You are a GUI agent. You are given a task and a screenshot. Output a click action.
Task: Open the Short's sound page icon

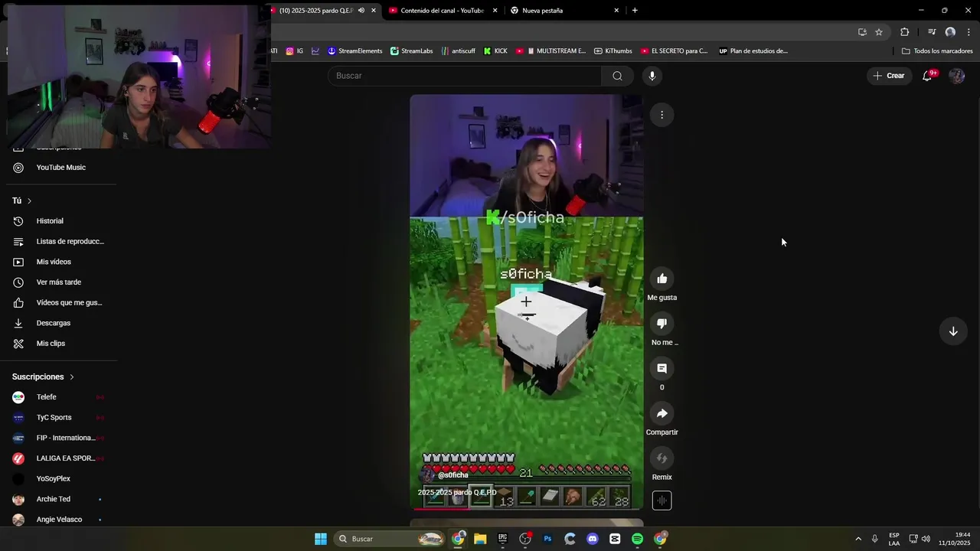661,500
